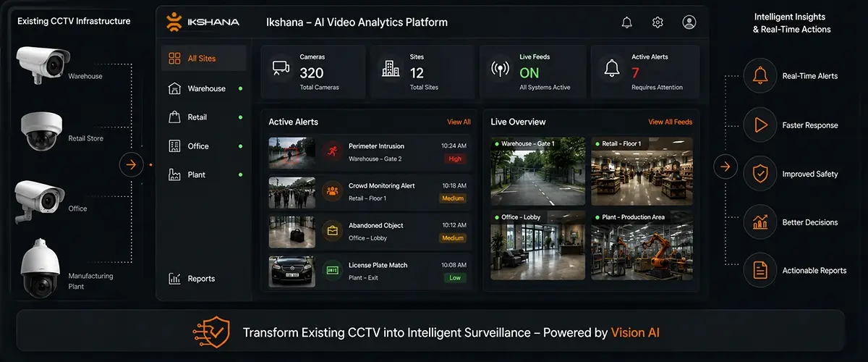Click the 320 total cameras count
This screenshot has width=868, height=362.
point(312,72)
